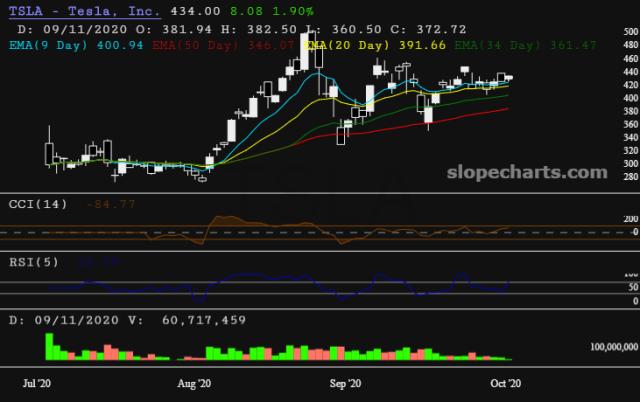Viewport: 640px width, 402px height.
Task: Select the Aug '20 axis label
Action: pos(194,383)
